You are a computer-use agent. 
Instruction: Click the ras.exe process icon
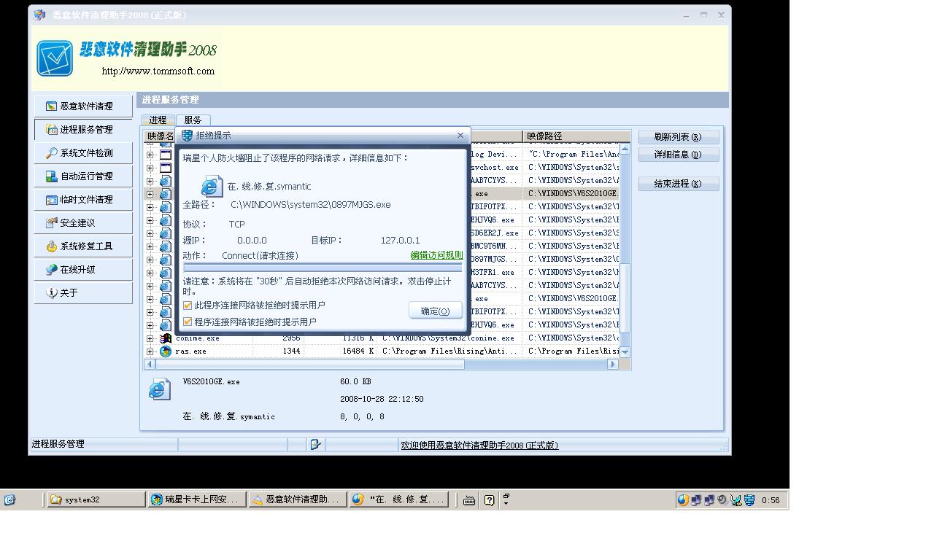coord(166,351)
